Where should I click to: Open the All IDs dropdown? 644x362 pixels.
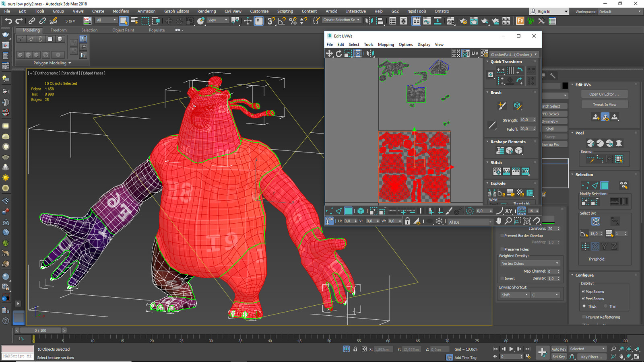[470, 222]
